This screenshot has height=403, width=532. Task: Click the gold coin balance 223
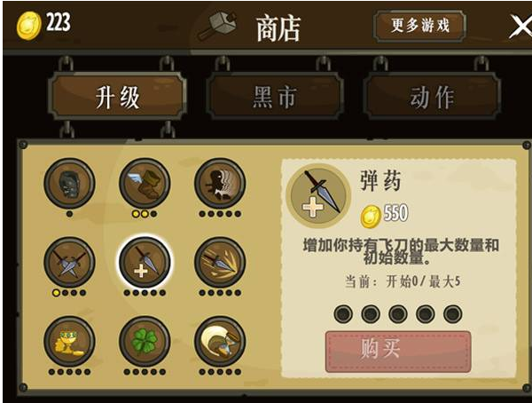44,25
